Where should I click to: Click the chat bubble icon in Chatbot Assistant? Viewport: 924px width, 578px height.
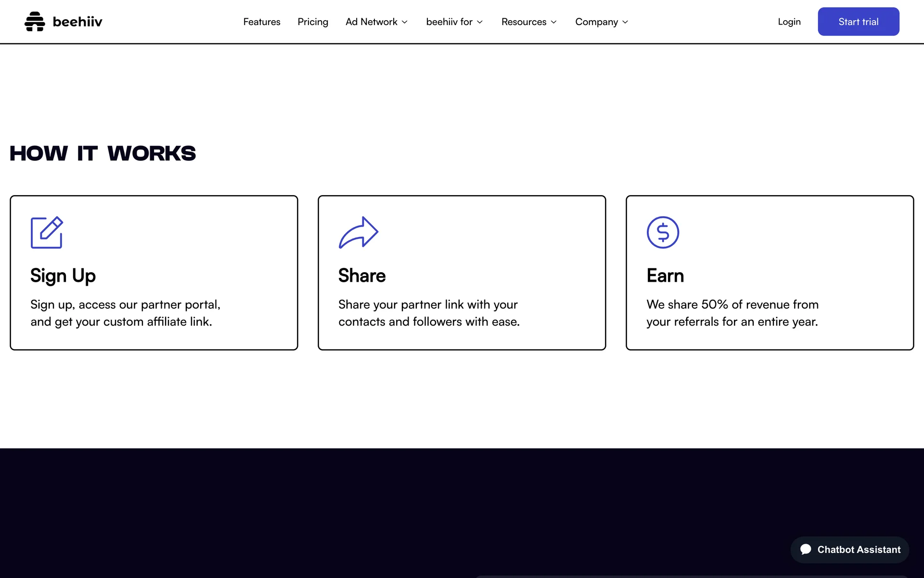pyautogui.click(x=806, y=550)
